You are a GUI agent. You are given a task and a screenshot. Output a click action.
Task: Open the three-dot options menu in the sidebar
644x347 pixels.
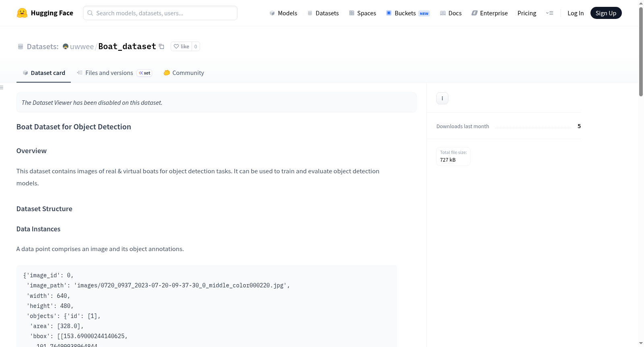click(x=442, y=98)
